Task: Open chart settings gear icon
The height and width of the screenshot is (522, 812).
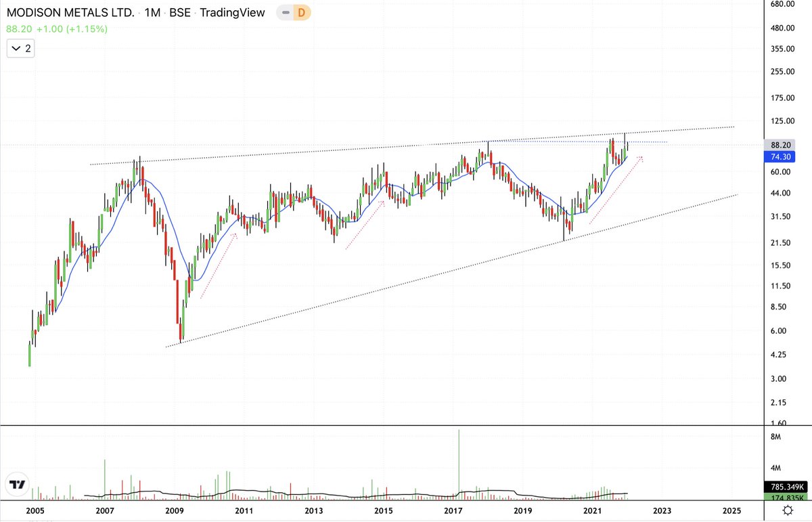Action: coord(788,510)
